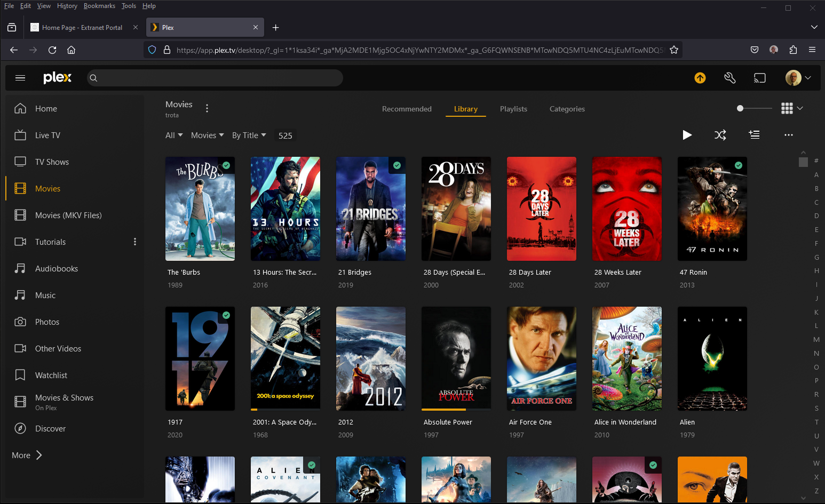Click the Plex logo
The image size is (825, 504).
[x=57, y=77]
